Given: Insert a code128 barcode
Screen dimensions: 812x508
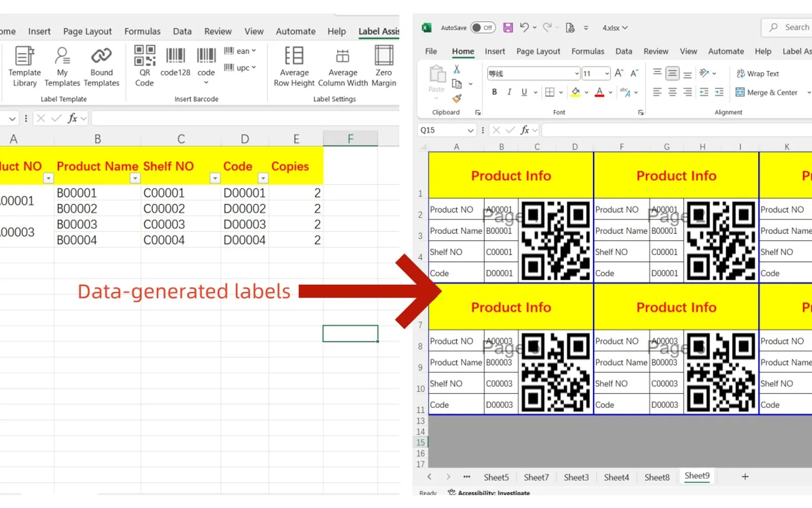Looking at the screenshot, I should pyautogui.click(x=175, y=61).
